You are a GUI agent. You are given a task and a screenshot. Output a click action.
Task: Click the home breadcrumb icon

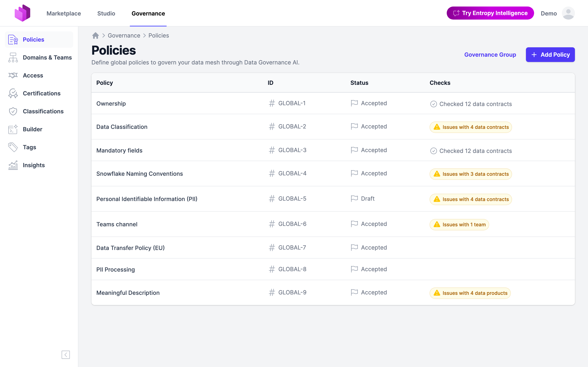(96, 35)
